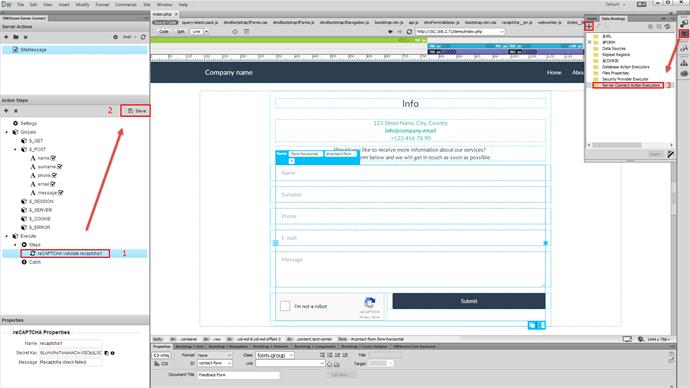The height and width of the screenshot is (388, 690).
Task: Click the copy icon beside Secret Key
Action: click(106, 353)
